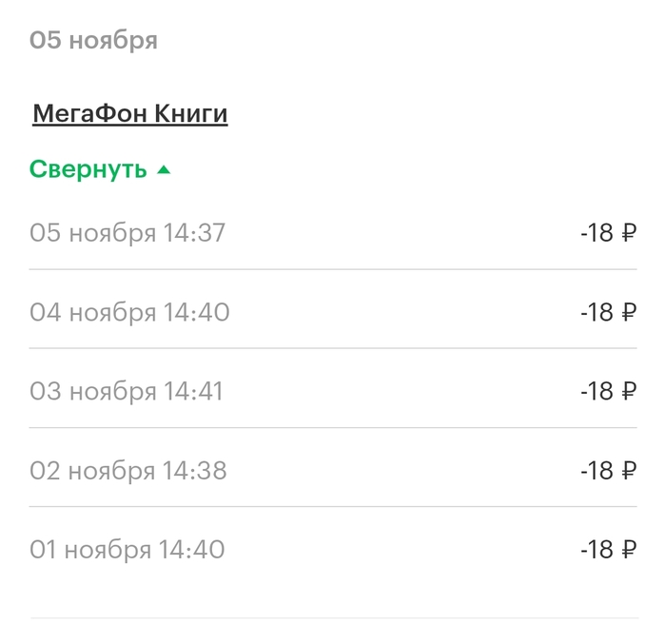Screen dimensions: 666x644
Task: Click the 14:37 timestamp
Action: 194,233
